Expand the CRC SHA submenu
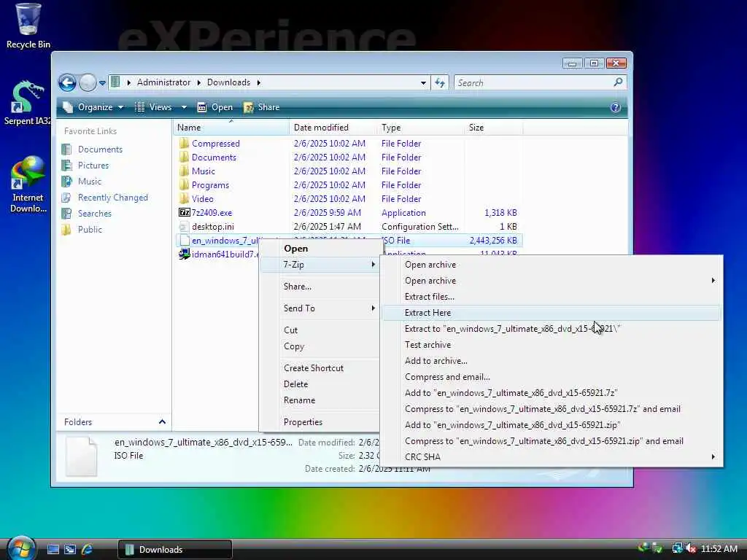The image size is (747, 560). (551, 457)
